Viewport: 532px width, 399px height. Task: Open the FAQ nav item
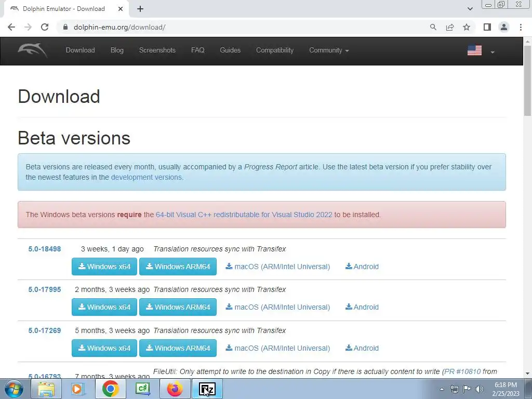point(198,50)
